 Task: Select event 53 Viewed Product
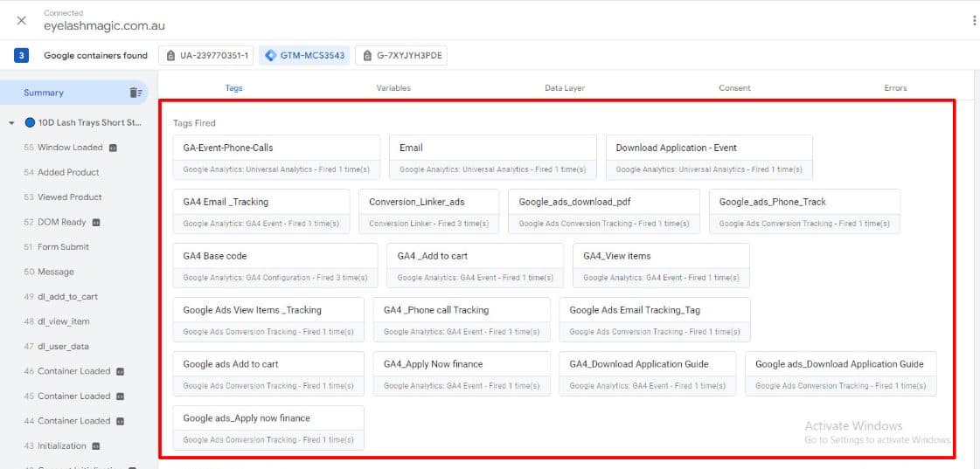62,197
